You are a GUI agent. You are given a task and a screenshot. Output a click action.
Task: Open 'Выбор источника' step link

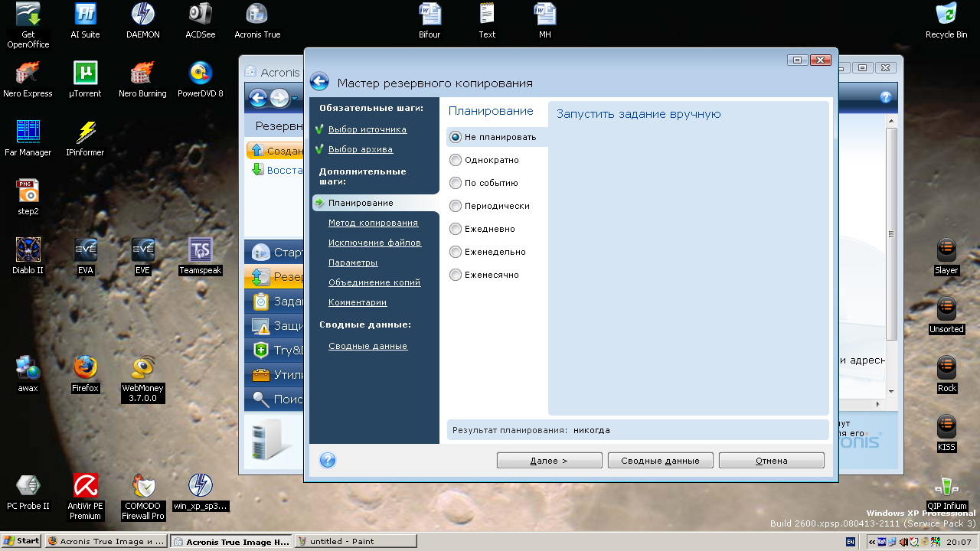coord(367,129)
